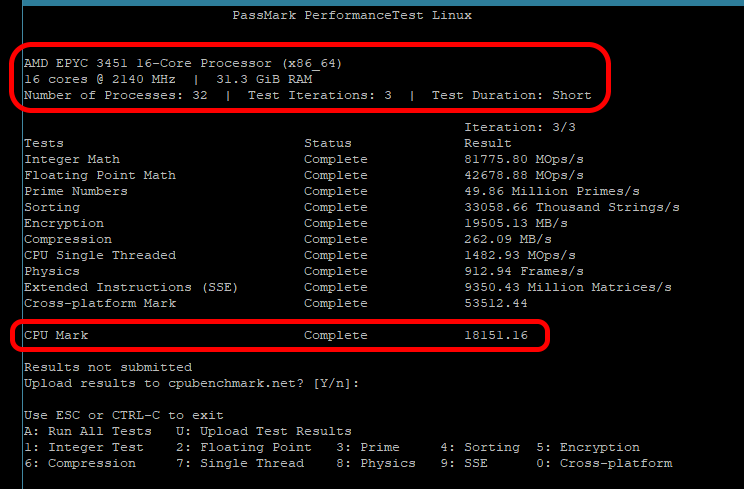Click the 262.09 MB/s result

(x=508, y=240)
